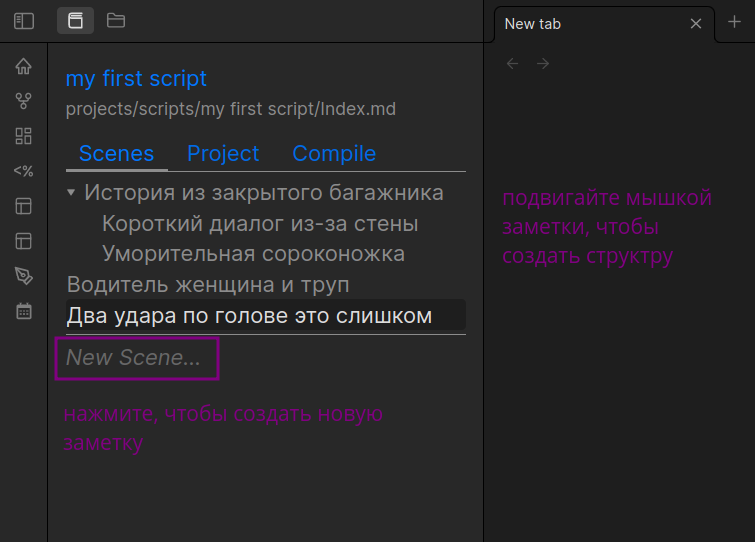Open the canvas grid icon in ribbon
Screen dimensions: 755x542
pos(24,136)
